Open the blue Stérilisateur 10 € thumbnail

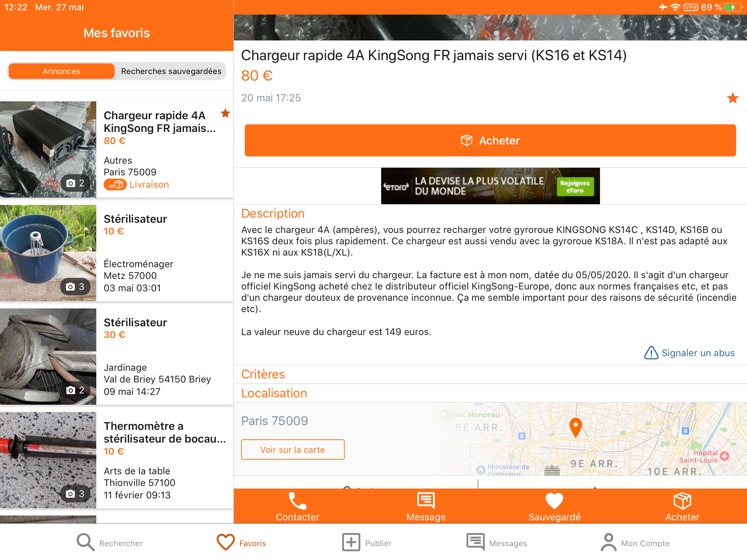(x=48, y=253)
